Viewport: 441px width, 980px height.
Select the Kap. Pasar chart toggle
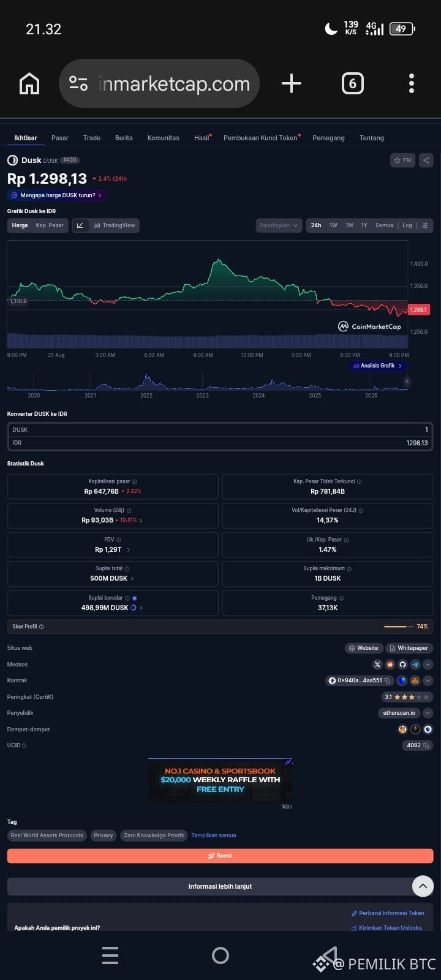(50, 225)
